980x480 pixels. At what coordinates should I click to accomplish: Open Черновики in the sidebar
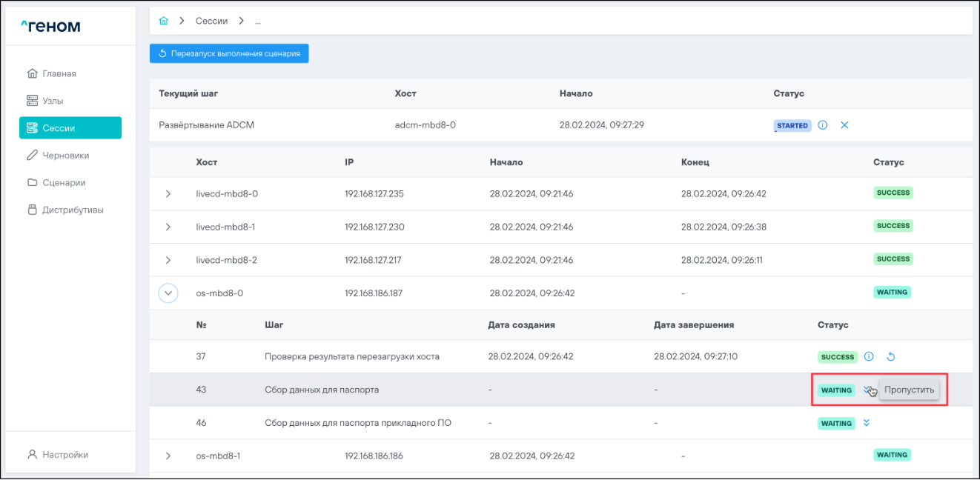[x=65, y=156]
